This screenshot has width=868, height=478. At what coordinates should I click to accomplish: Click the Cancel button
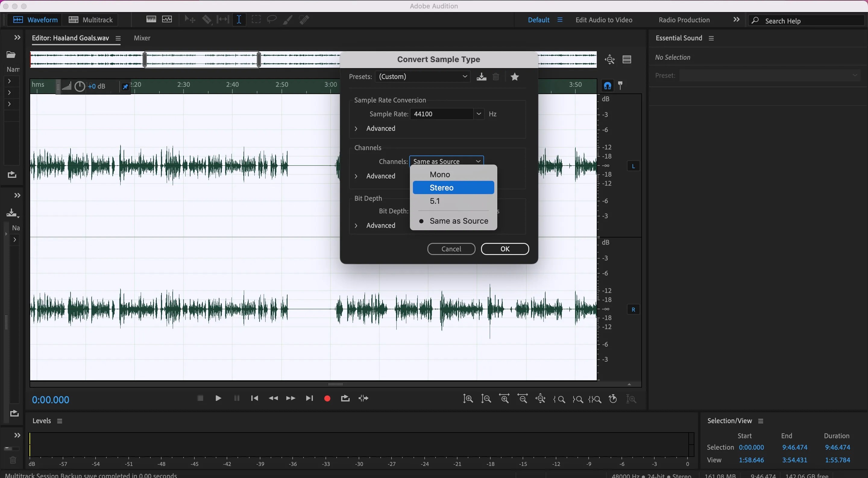click(451, 249)
